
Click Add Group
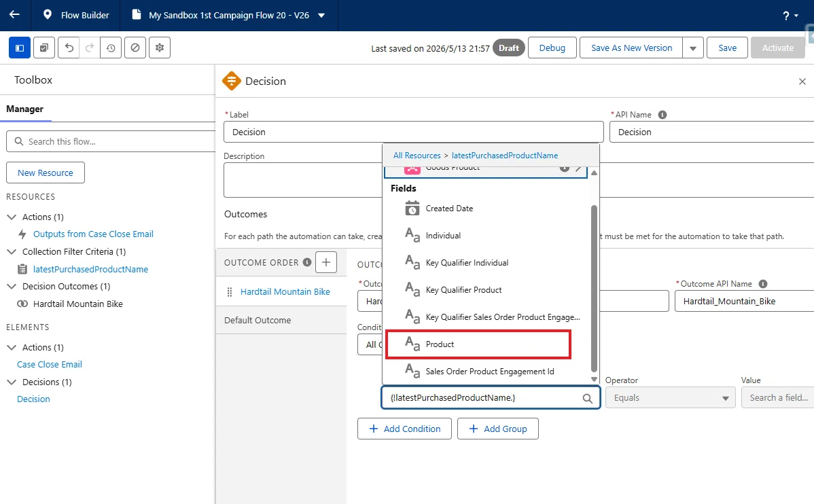click(498, 429)
